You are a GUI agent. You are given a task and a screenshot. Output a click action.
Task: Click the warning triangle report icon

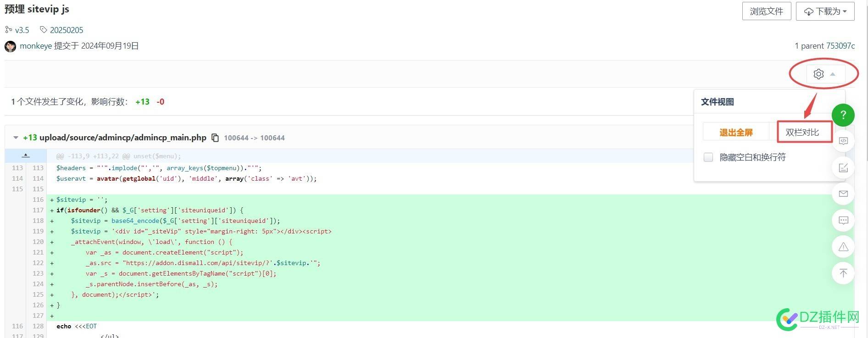pyautogui.click(x=843, y=247)
